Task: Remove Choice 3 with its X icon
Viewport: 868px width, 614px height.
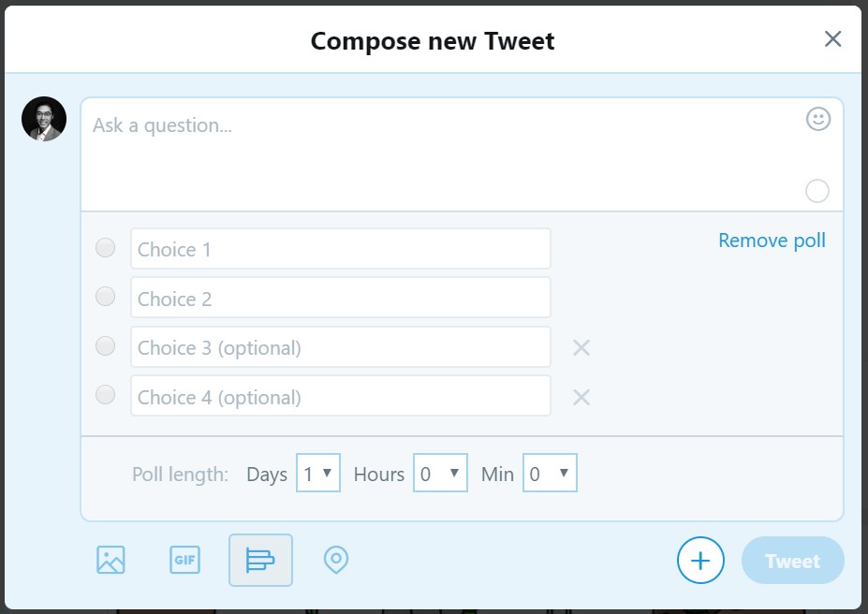Action: point(581,348)
